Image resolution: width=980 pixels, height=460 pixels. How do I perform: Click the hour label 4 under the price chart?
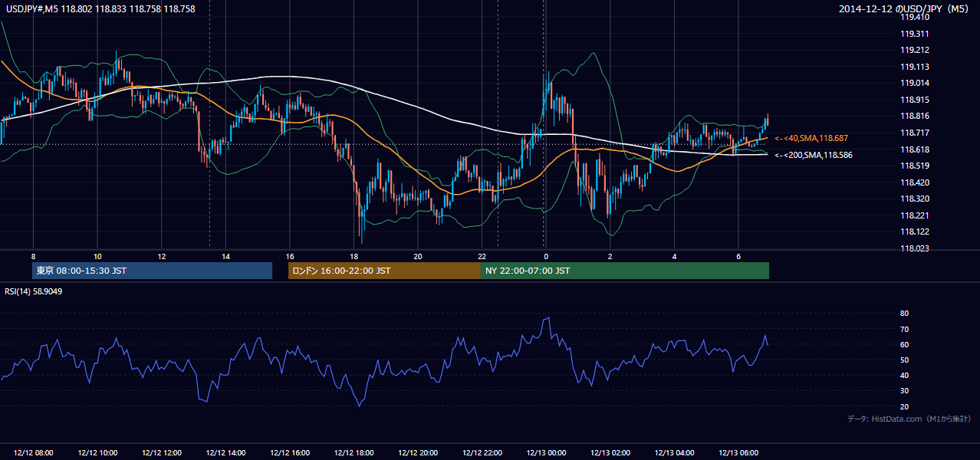[x=674, y=256]
